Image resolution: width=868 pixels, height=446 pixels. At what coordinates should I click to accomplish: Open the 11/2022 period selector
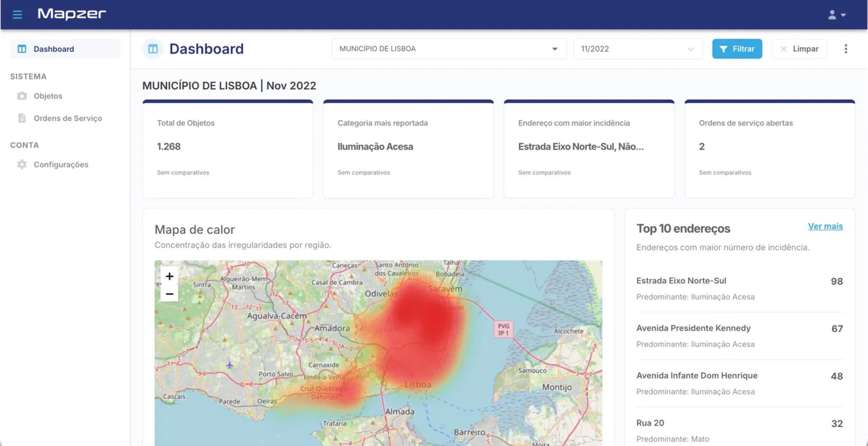pyautogui.click(x=637, y=49)
